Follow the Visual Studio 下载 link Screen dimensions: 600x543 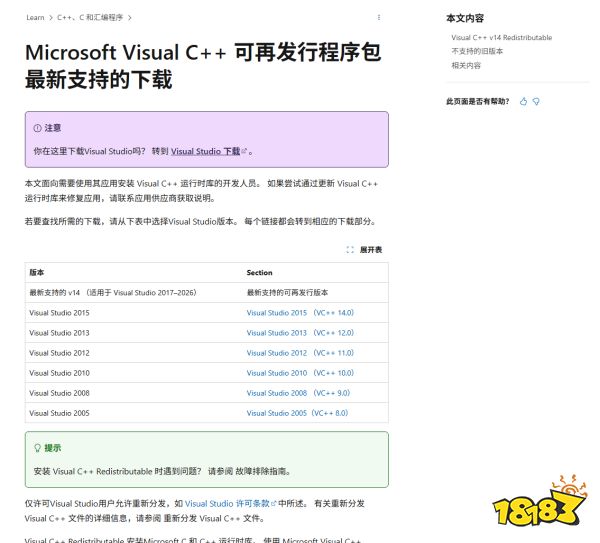coord(205,151)
